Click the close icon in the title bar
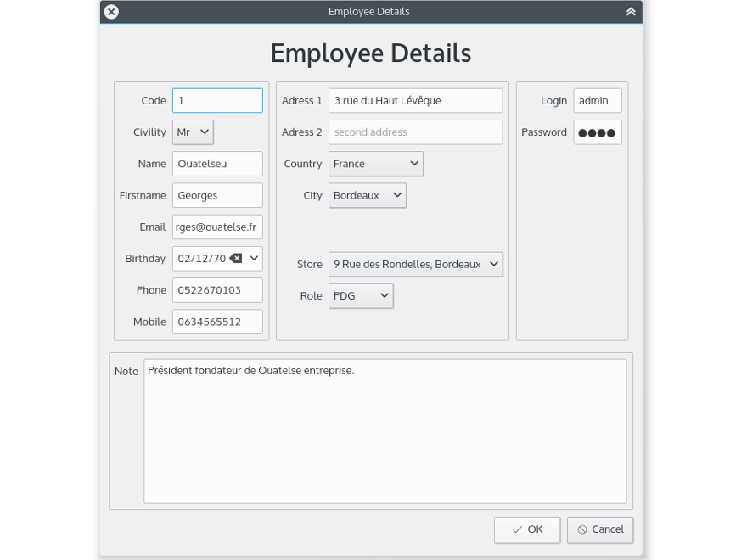The height and width of the screenshot is (560, 747). (x=110, y=11)
